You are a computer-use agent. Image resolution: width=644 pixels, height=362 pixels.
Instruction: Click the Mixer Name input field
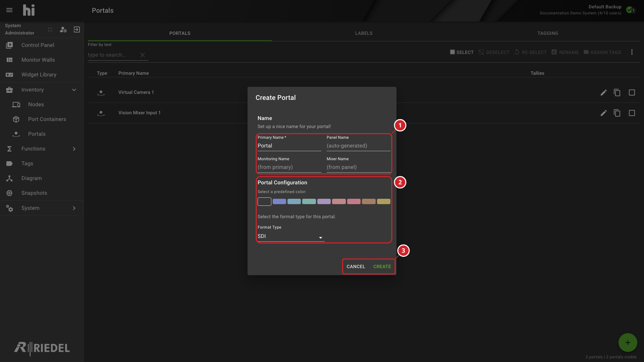pos(359,167)
